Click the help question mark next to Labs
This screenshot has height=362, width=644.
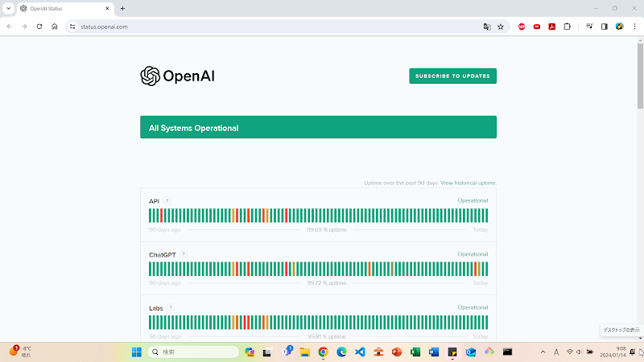pos(171,307)
